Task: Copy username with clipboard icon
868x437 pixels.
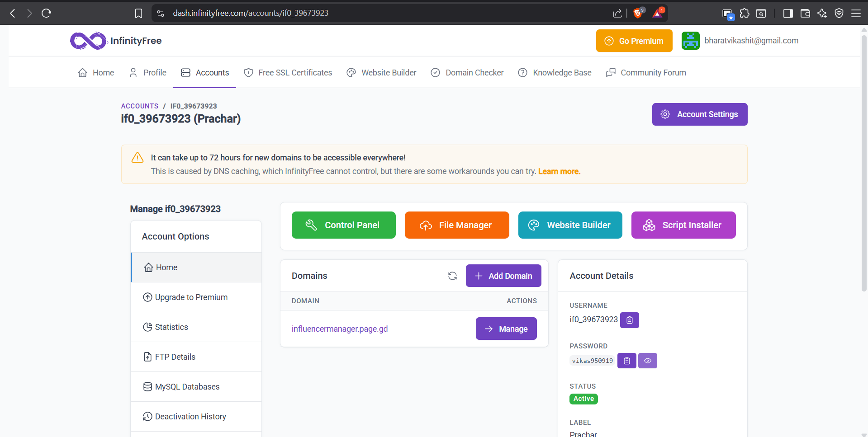Action: (629, 320)
